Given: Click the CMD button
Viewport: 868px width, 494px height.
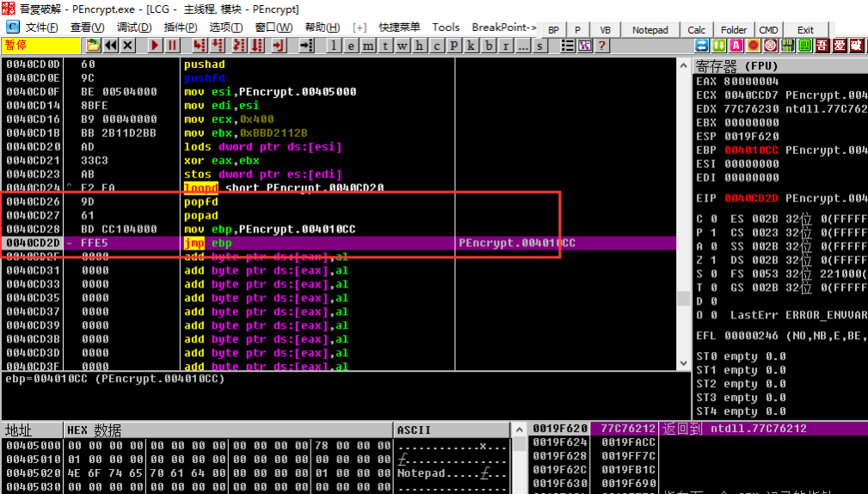Looking at the screenshot, I should (768, 30).
